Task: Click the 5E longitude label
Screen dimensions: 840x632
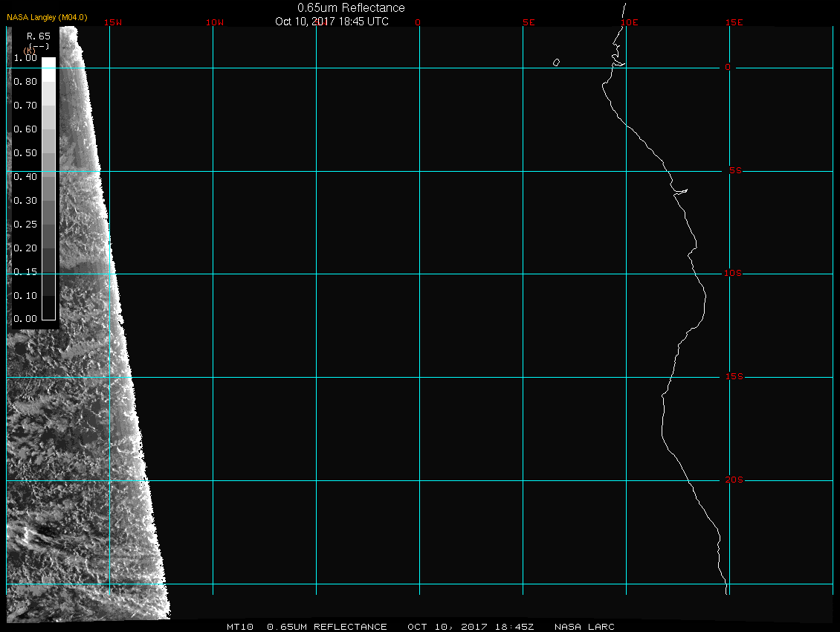Action: pos(529,22)
